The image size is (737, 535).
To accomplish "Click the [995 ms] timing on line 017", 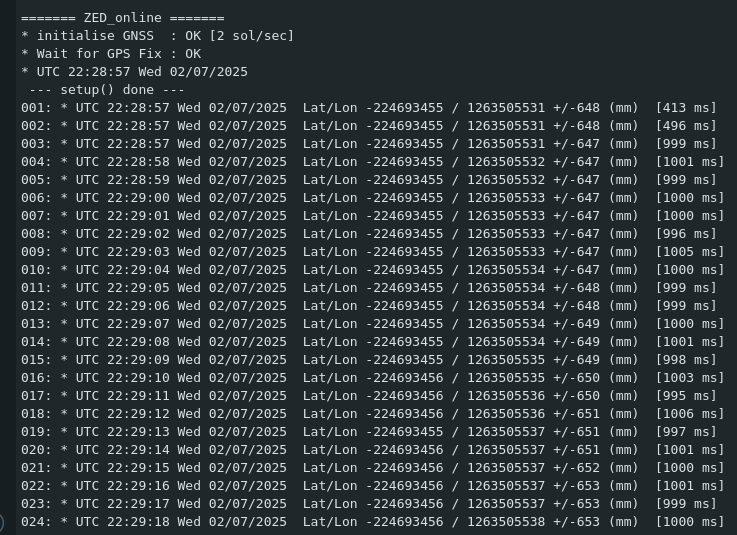I will (x=686, y=396).
